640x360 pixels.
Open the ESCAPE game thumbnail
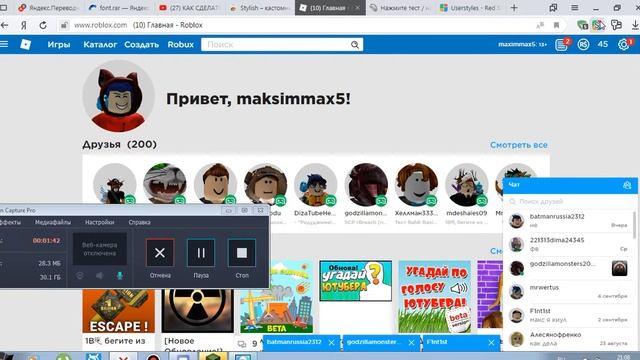click(x=118, y=311)
